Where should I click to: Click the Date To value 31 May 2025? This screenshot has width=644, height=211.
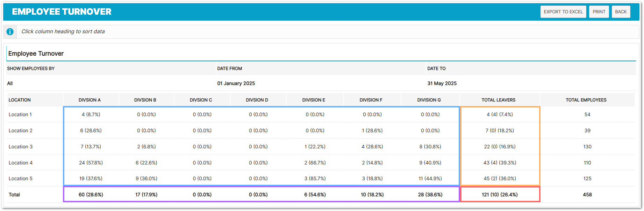[x=442, y=83]
